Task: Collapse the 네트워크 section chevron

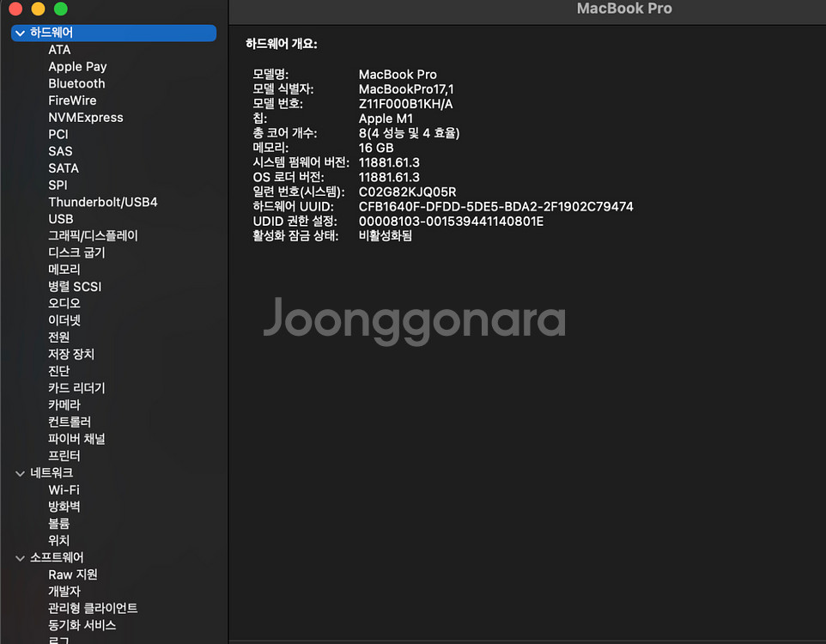Action: 20,473
